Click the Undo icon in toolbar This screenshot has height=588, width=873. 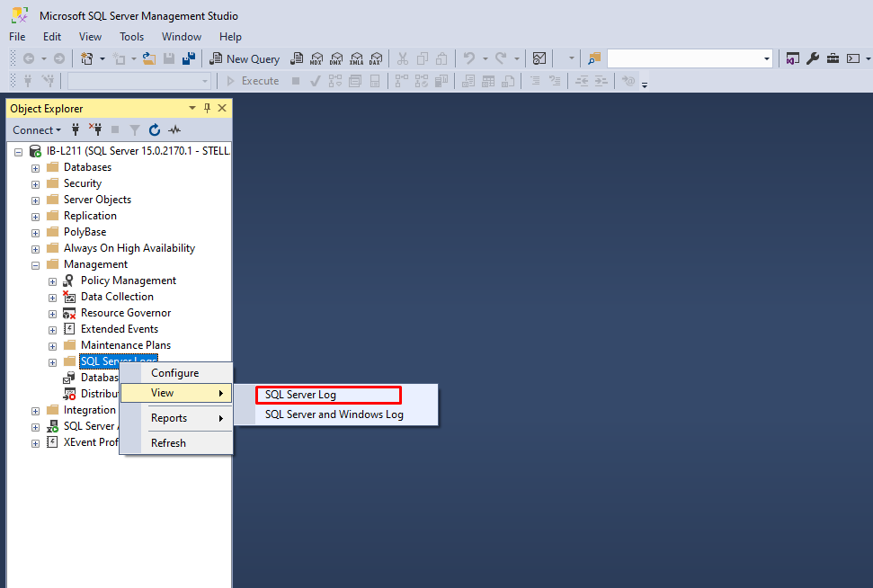pyautogui.click(x=468, y=58)
